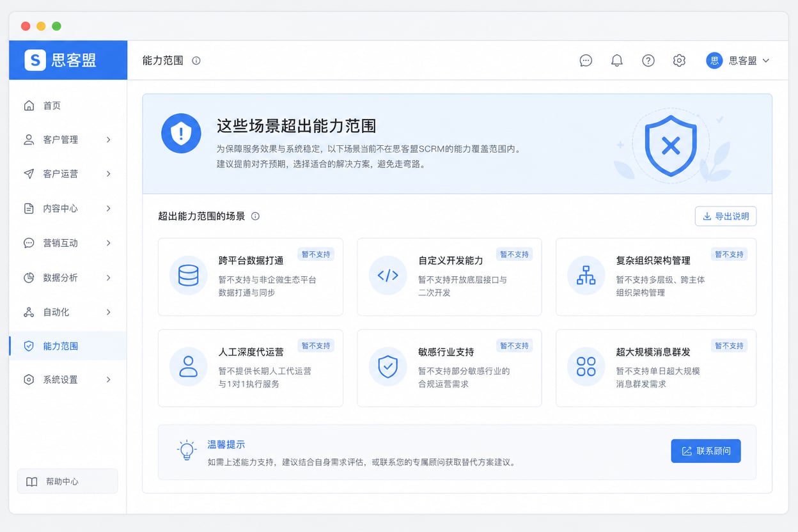Open settings gear icon in header

tap(679, 61)
